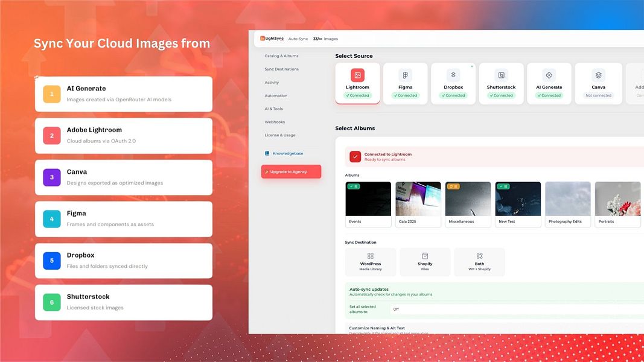Click the 33/∞ images counter
Image resolution: width=644 pixels, height=362 pixels.
tap(325, 39)
